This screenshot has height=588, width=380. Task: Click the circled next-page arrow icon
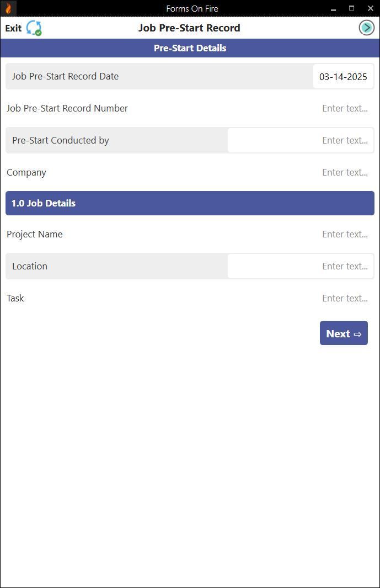pos(366,28)
